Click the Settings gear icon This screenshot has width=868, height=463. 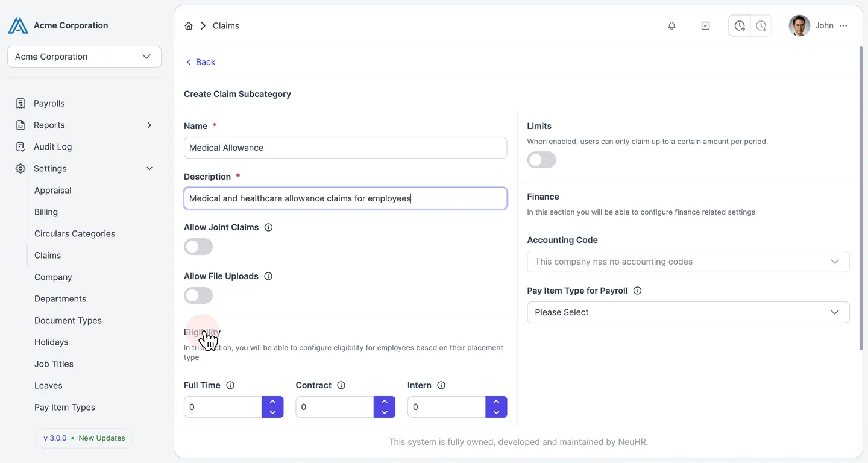20,168
